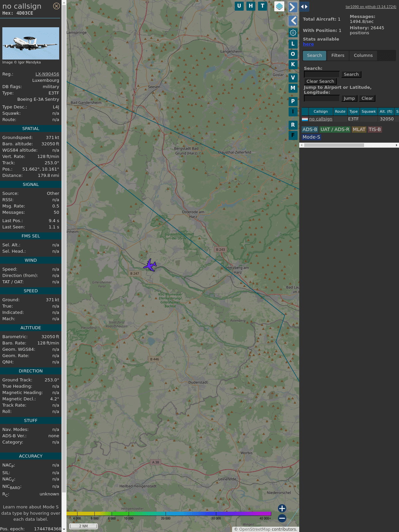Click the position value 51.662°, 10.161°
This screenshot has width=399, height=532.
pos(41,169)
